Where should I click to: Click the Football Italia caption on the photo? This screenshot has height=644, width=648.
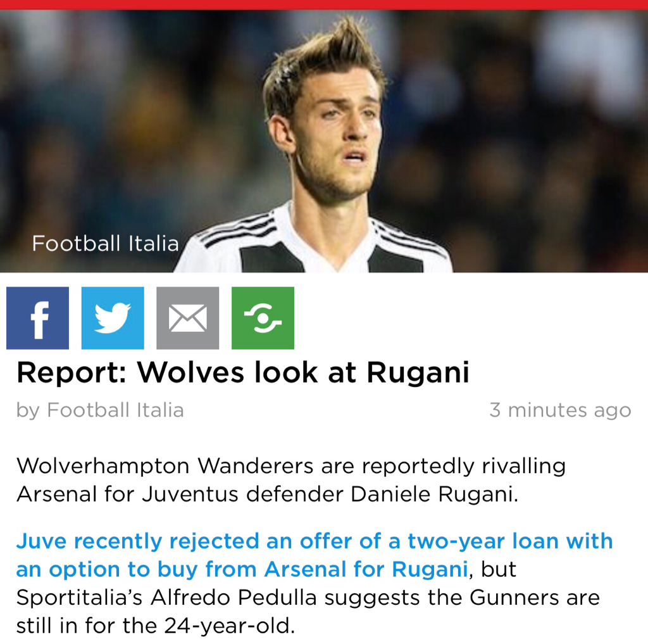tap(106, 243)
